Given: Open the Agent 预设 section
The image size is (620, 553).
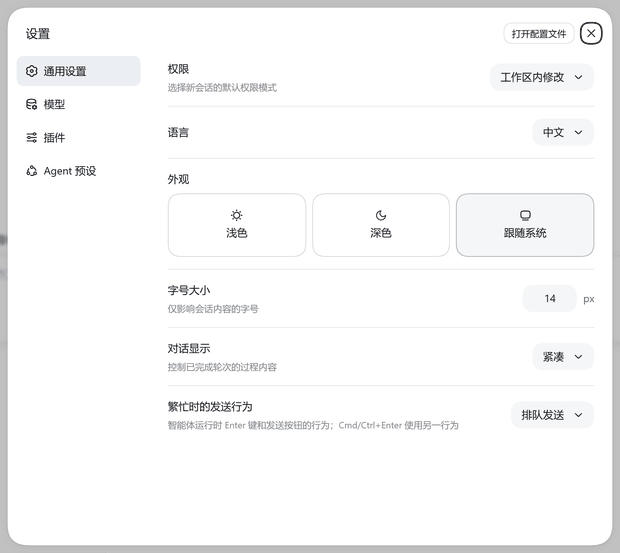Looking at the screenshot, I should point(79,171).
